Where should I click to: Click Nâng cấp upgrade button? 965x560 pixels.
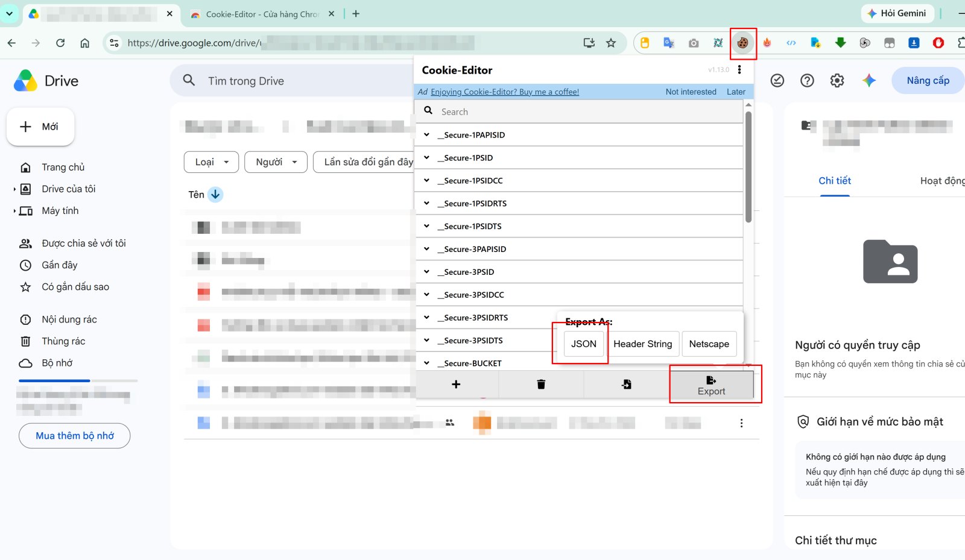pos(928,80)
